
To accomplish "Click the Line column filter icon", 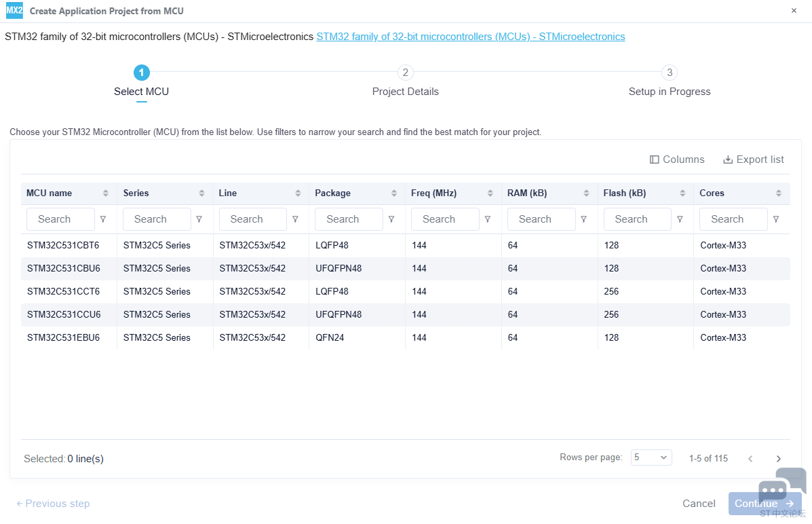I will pyautogui.click(x=295, y=219).
